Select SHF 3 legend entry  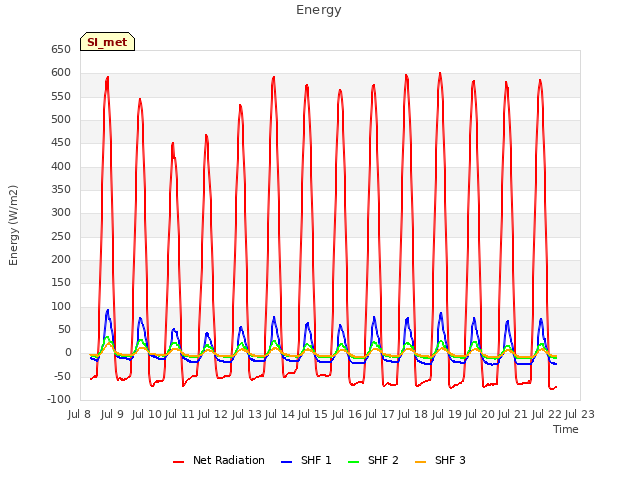[x=440, y=460]
